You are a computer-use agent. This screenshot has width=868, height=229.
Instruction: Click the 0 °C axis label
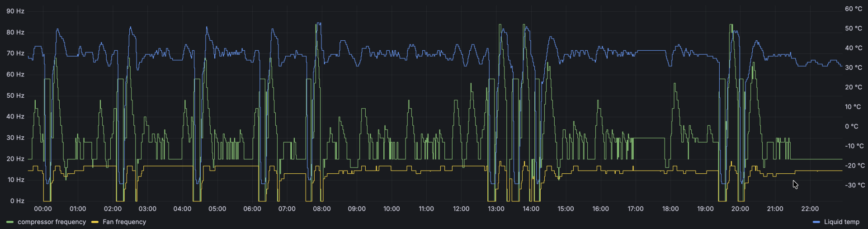point(852,126)
